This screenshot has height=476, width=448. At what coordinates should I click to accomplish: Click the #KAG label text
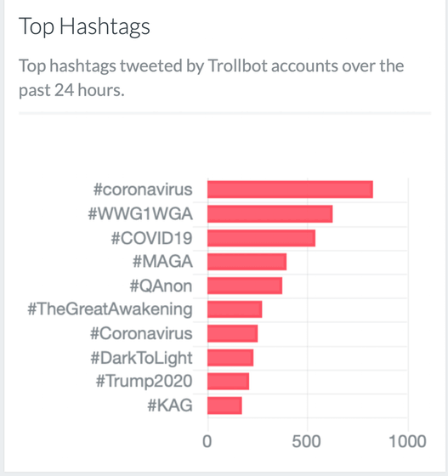tap(170, 405)
